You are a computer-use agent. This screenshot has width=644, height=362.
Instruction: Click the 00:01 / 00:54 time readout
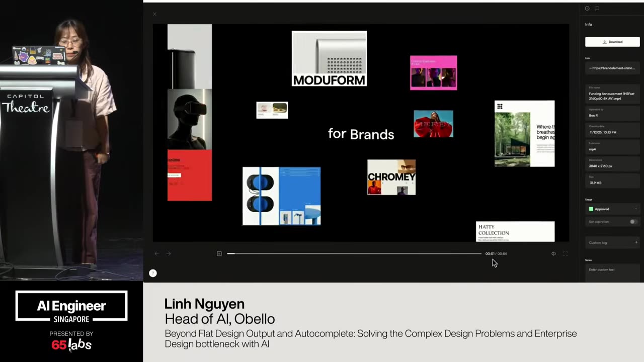pos(496,253)
